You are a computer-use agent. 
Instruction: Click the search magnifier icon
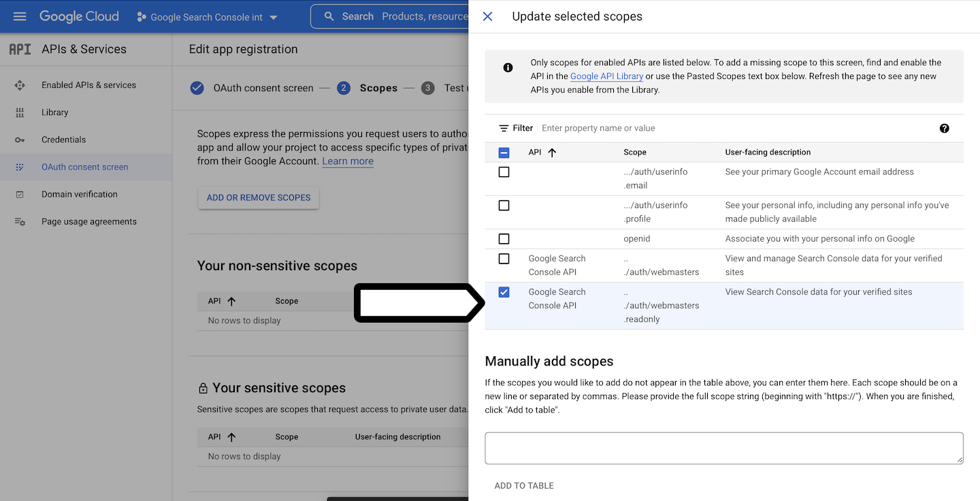click(x=329, y=16)
